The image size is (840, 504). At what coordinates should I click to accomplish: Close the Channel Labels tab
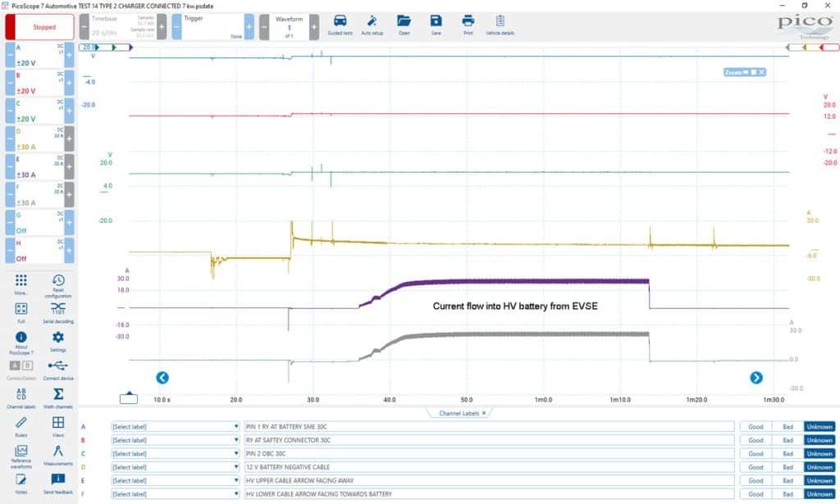click(484, 413)
